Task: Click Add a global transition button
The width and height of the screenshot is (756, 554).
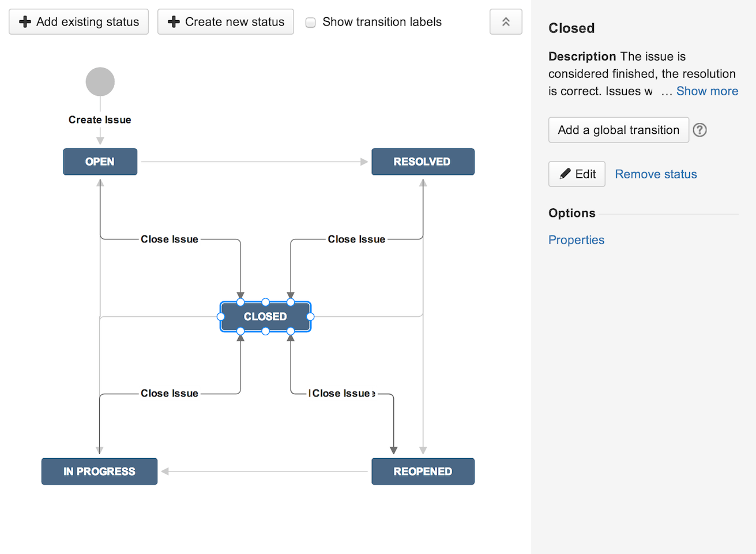Action: pos(618,130)
